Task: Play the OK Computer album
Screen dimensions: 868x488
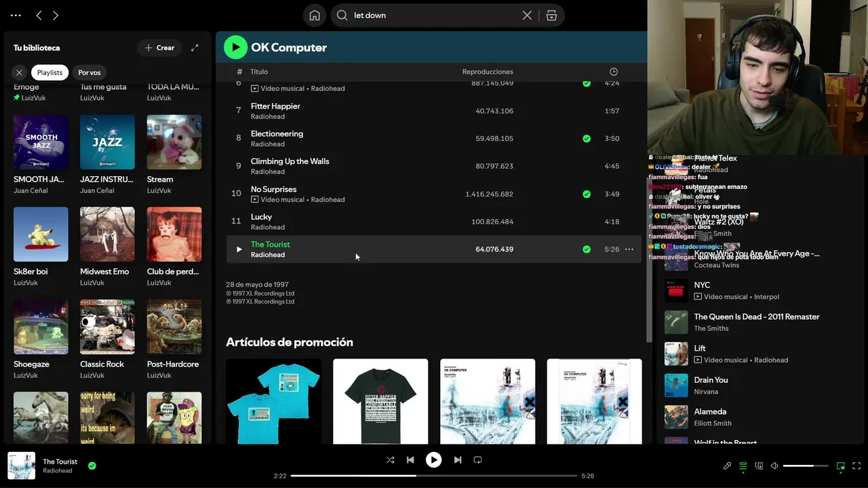Action: point(235,47)
